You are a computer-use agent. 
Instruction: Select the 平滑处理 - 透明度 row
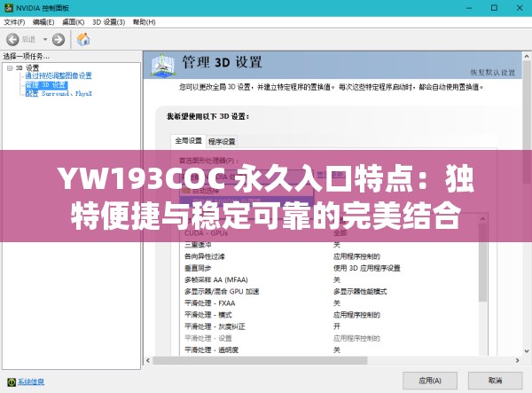331,350
